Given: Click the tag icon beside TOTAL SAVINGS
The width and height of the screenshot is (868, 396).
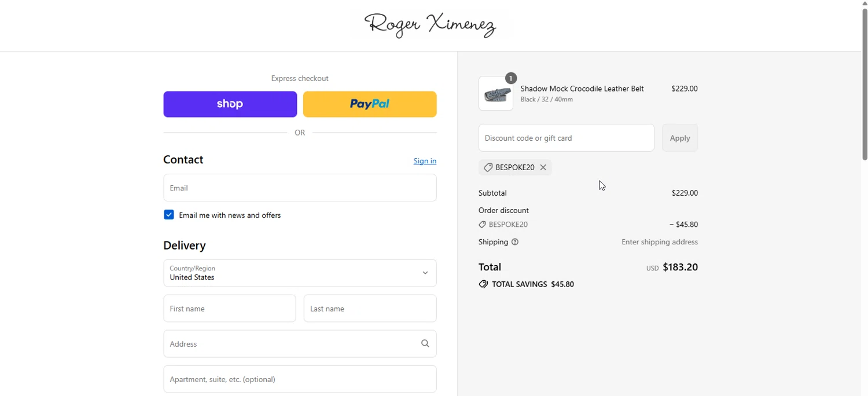Looking at the screenshot, I should [x=483, y=284].
